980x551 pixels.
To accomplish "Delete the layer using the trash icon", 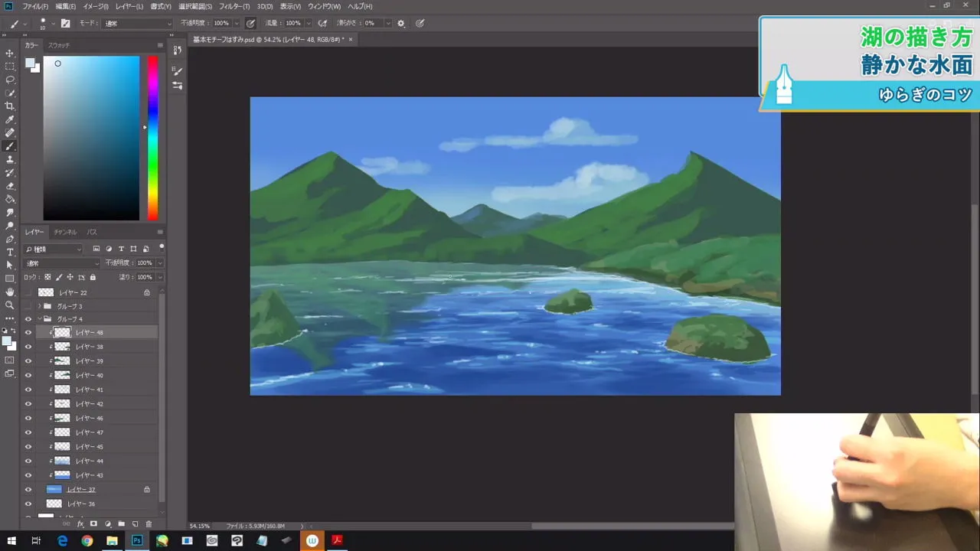I will (149, 523).
